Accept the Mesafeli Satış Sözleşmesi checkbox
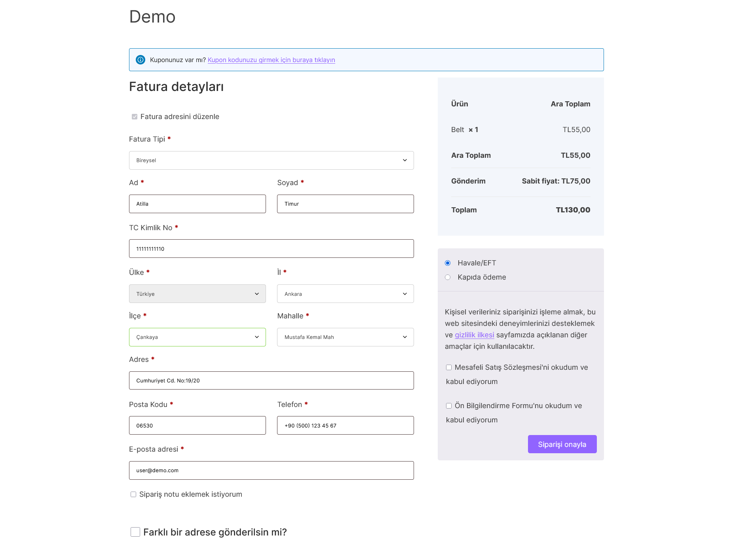Screen dimensions: 733x560 click(x=449, y=367)
